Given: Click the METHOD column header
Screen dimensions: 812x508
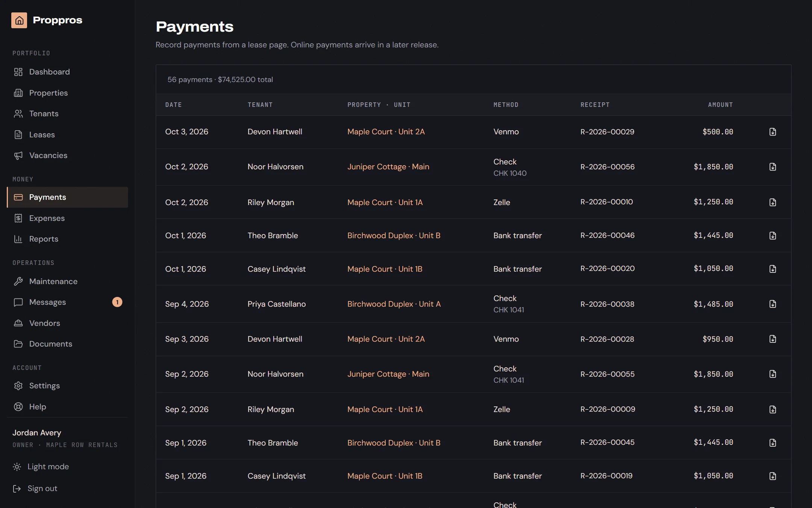Looking at the screenshot, I should click(x=506, y=105).
